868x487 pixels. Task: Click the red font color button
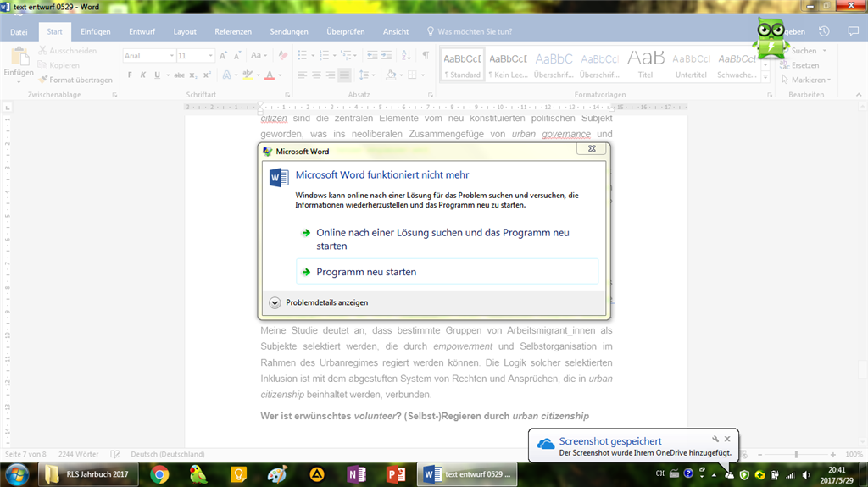[x=270, y=75]
